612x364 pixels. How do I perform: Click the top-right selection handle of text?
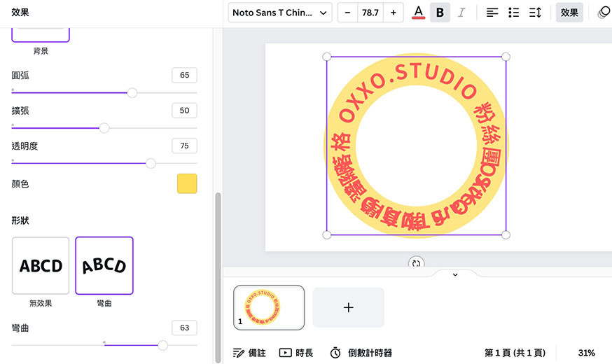pyautogui.click(x=506, y=57)
